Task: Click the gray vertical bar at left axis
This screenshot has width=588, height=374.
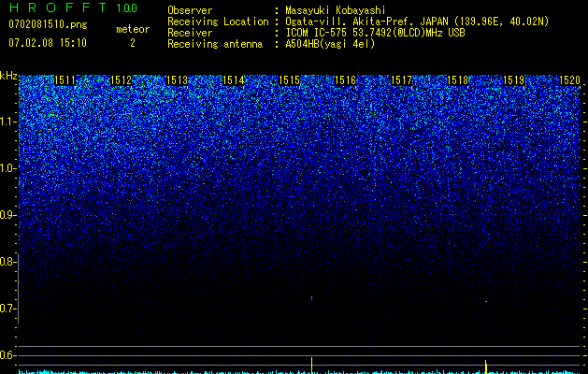Action: 19,288
